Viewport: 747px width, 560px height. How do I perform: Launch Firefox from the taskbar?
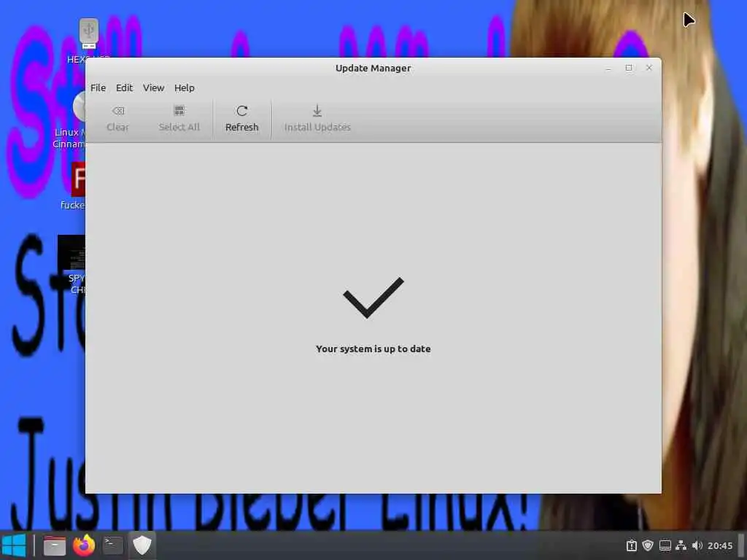(x=84, y=545)
